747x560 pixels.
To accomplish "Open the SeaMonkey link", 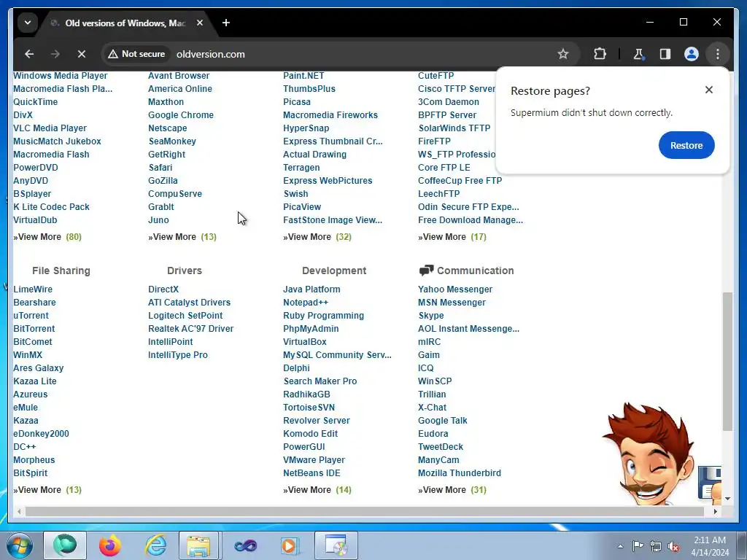I will [x=172, y=141].
